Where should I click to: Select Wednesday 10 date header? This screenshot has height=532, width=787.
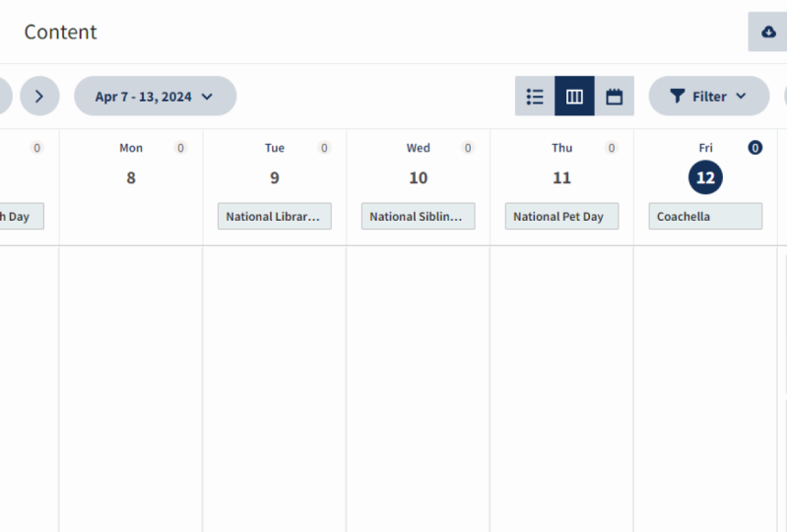(418, 177)
